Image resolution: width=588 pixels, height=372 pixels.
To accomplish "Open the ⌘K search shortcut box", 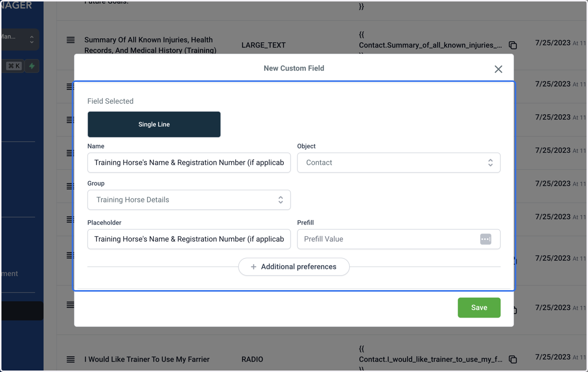I will tap(14, 66).
